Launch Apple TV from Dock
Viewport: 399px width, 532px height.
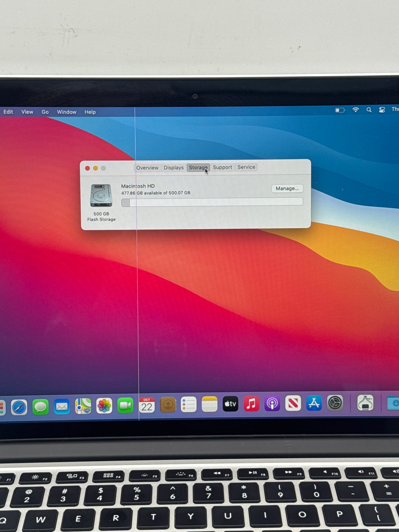(x=230, y=404)
